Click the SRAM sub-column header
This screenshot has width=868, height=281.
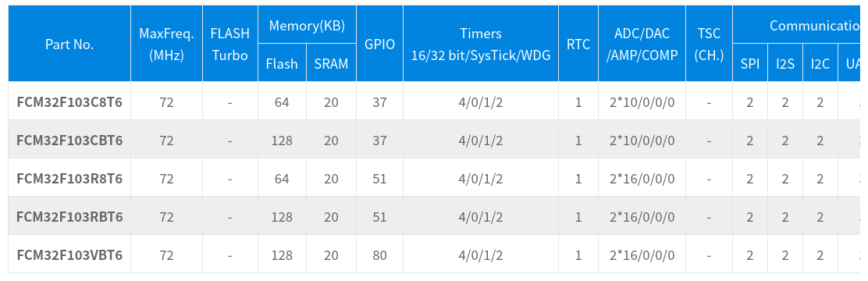[331, 63]
